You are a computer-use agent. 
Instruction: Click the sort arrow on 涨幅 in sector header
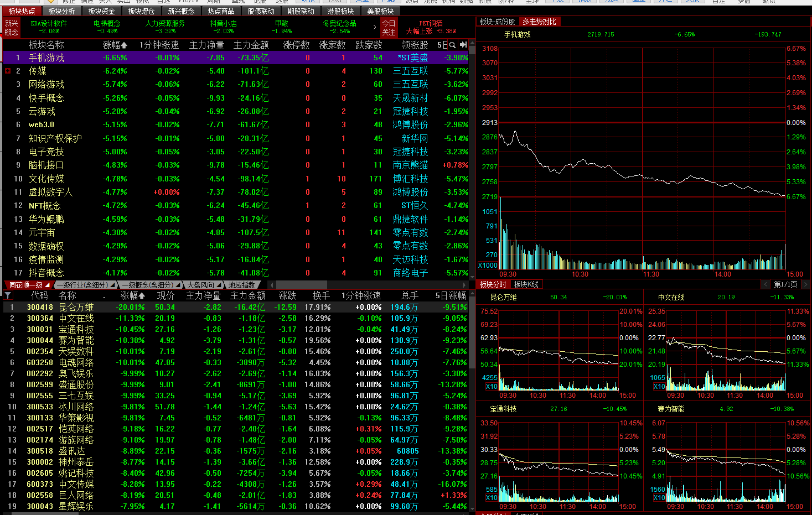[124, 45]
